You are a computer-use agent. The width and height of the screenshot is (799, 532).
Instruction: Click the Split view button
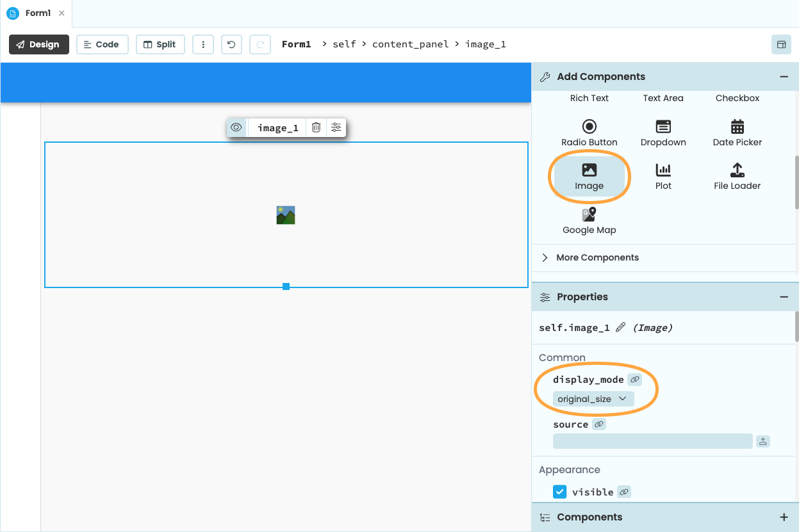[160, 44]
